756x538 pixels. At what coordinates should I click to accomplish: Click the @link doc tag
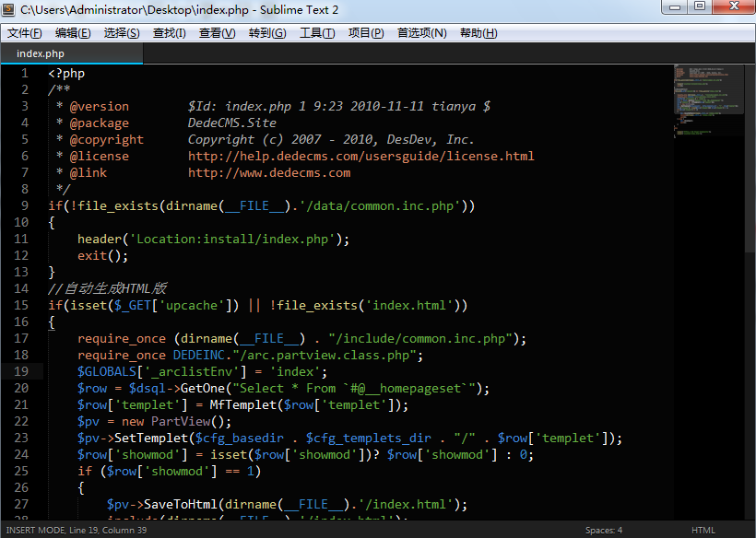89,173
